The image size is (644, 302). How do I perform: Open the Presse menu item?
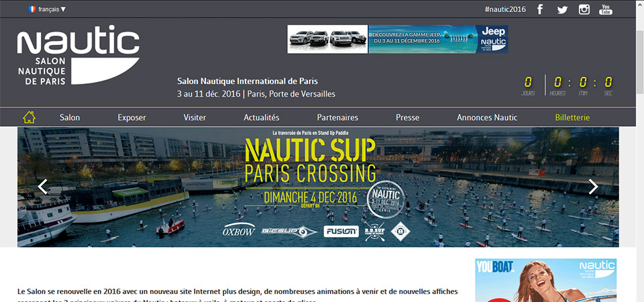[x=407, y=118]
